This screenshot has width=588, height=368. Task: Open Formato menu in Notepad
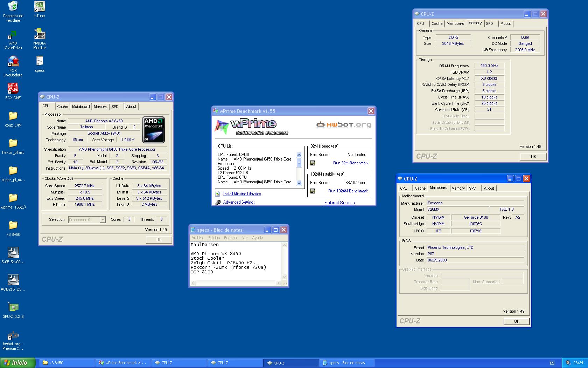tap(231, 238)
